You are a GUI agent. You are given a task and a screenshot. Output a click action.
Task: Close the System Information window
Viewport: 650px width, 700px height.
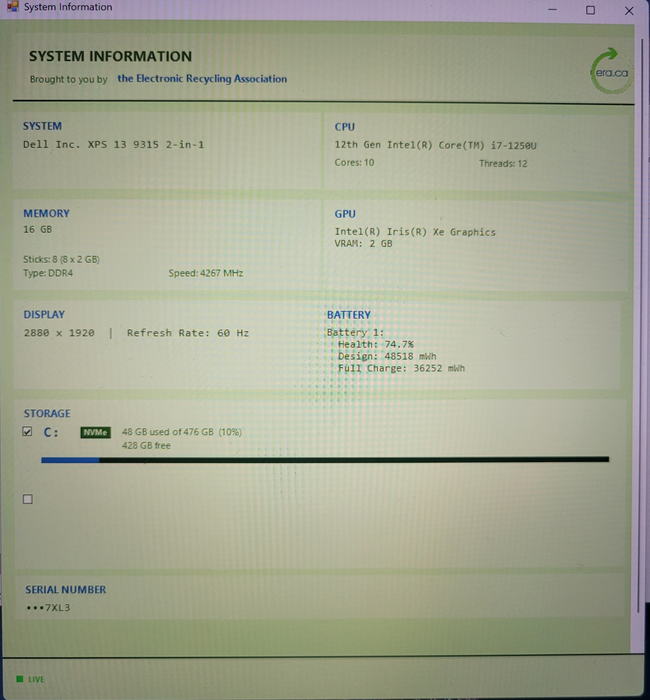pyautogui.click(x=629, y=11)
